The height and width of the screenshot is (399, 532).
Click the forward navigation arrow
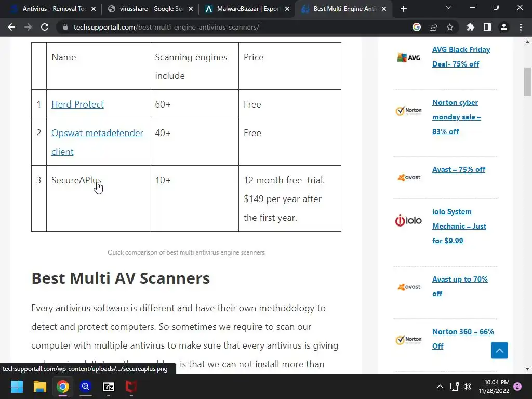(28, 27)
